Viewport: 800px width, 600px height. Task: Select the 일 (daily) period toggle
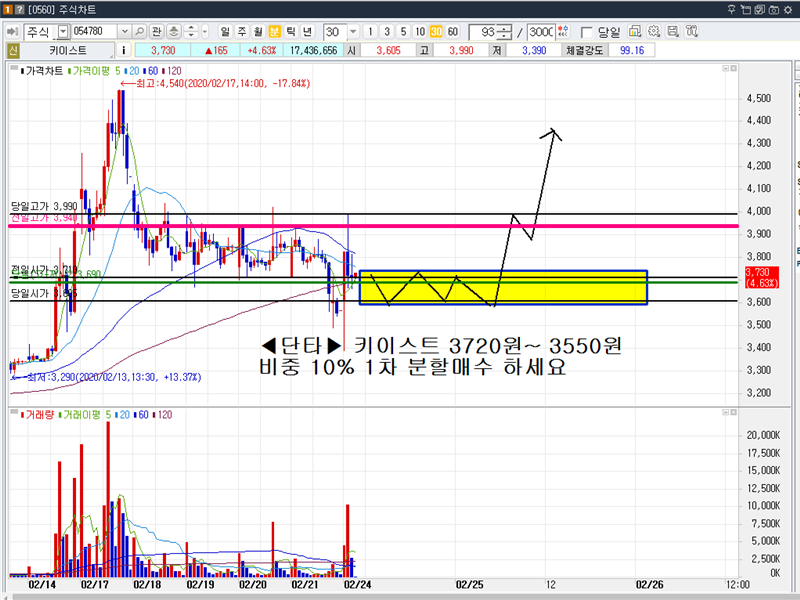(225, 32)
